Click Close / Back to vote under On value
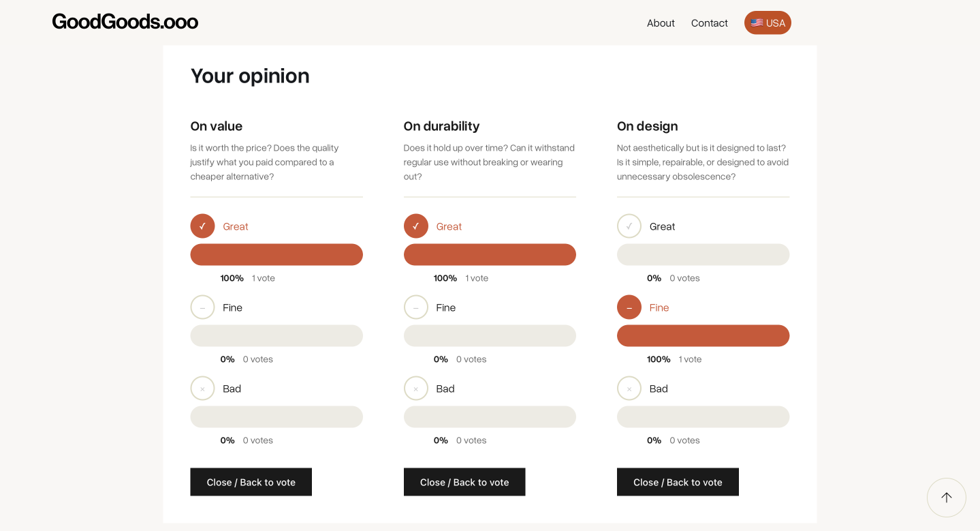This screenshot has width=980, height=531. [251, 482]
